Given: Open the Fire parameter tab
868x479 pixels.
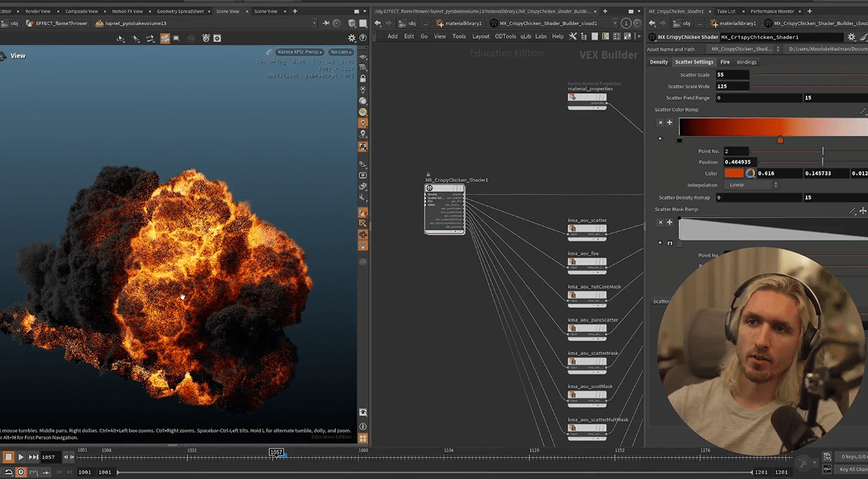Looking at the screenshot, I should [725, 62].
